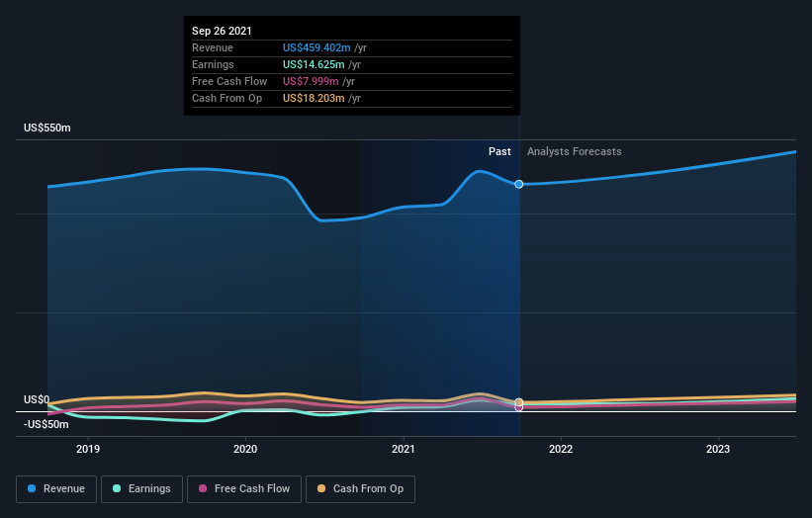Viewport: 812px width, 518px height.
Task: Toggle the Cash From Op legend button
Action: coord(360,489)
